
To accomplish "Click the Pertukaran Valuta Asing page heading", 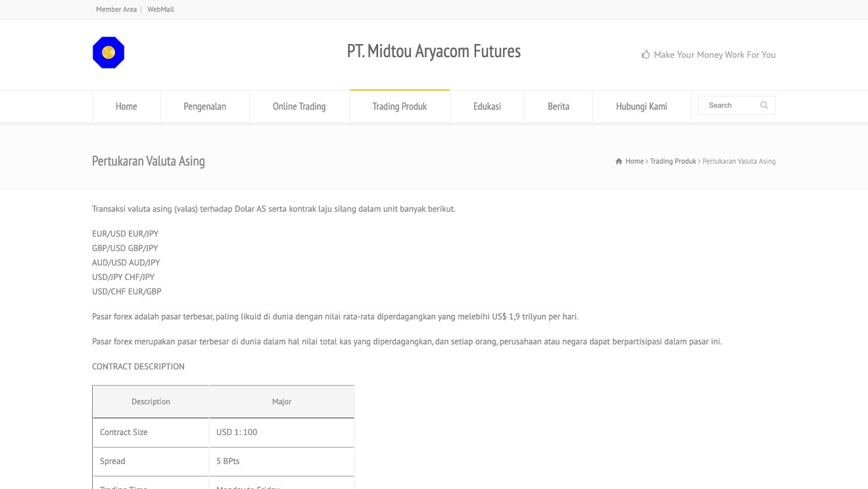I will click(x=149, y=161).
